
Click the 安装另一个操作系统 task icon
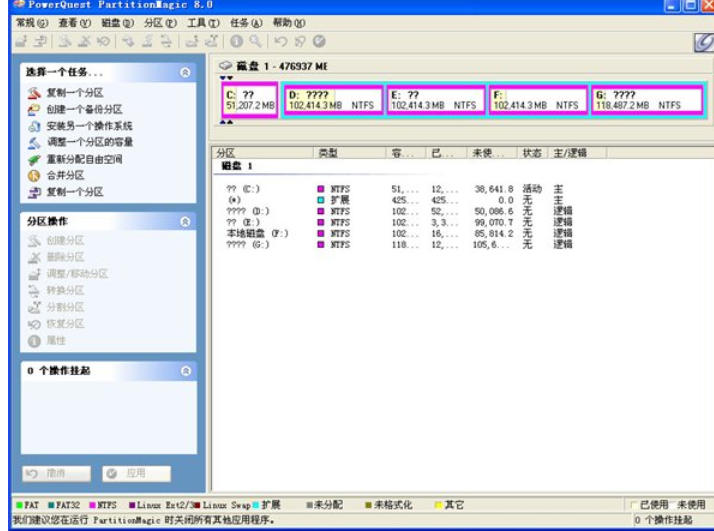coord(32,127)
